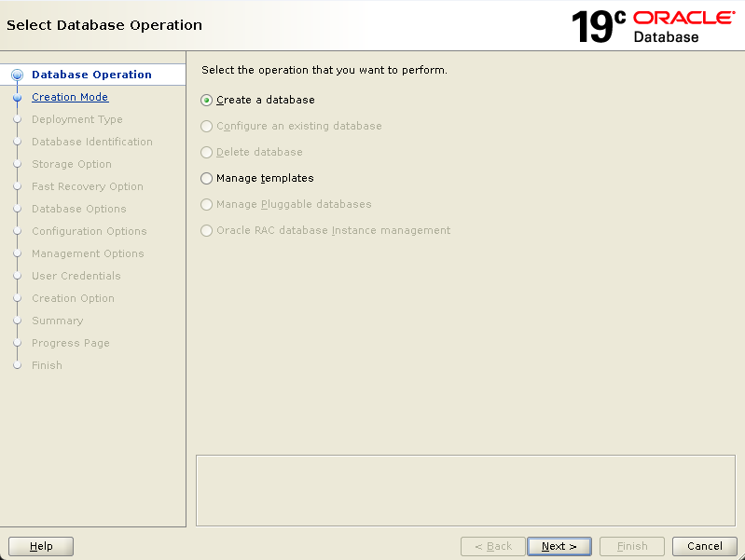The width and height of the screenshot is (745, 560).
Task: Click the grayed-out Finish button
Action: click(x=632, y=546)
